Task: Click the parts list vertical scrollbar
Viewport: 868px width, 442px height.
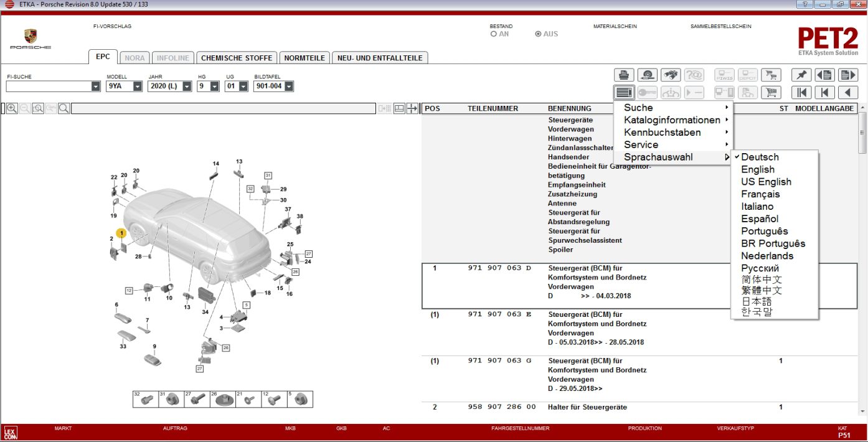Action: 862,258
